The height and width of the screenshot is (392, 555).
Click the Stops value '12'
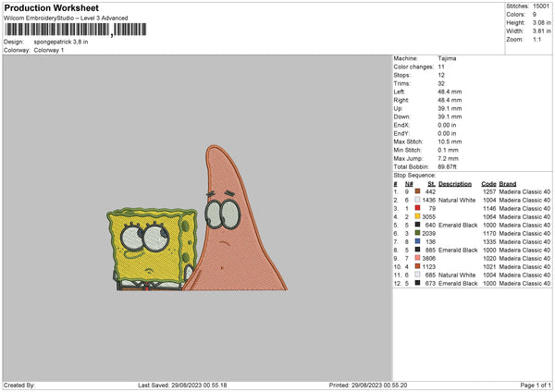(x=441, y=75)
